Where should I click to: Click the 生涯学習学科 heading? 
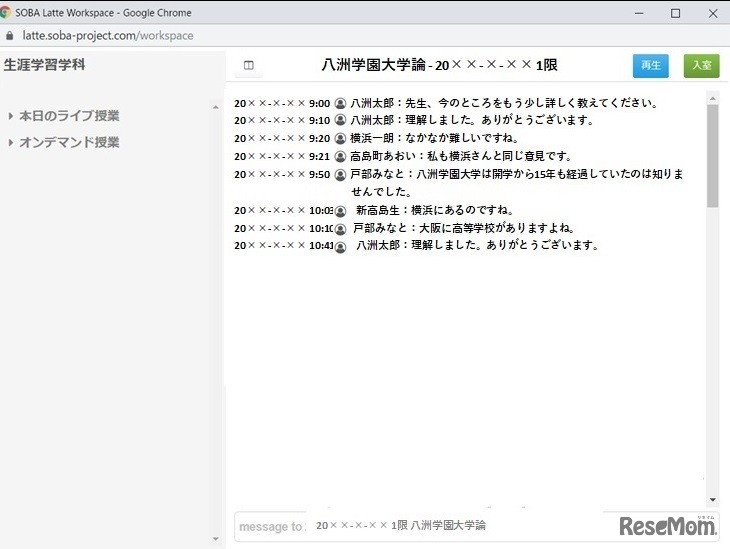click(44, 65)
